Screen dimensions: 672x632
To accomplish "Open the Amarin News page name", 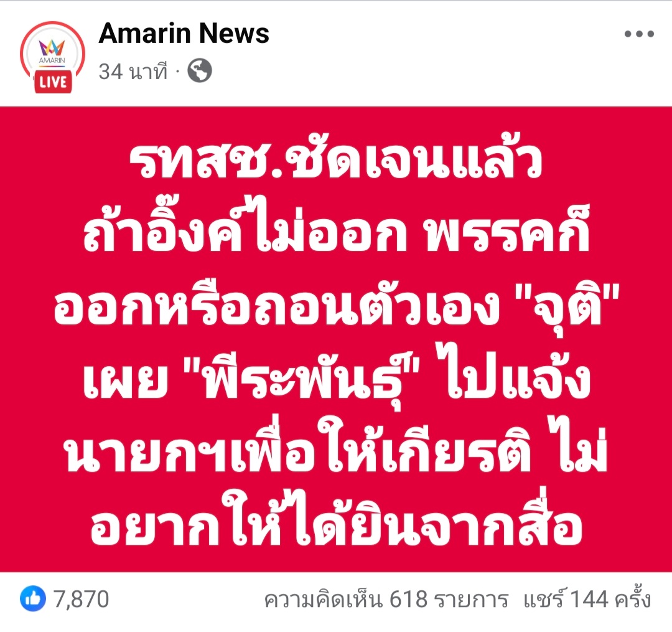I will 184,34.
